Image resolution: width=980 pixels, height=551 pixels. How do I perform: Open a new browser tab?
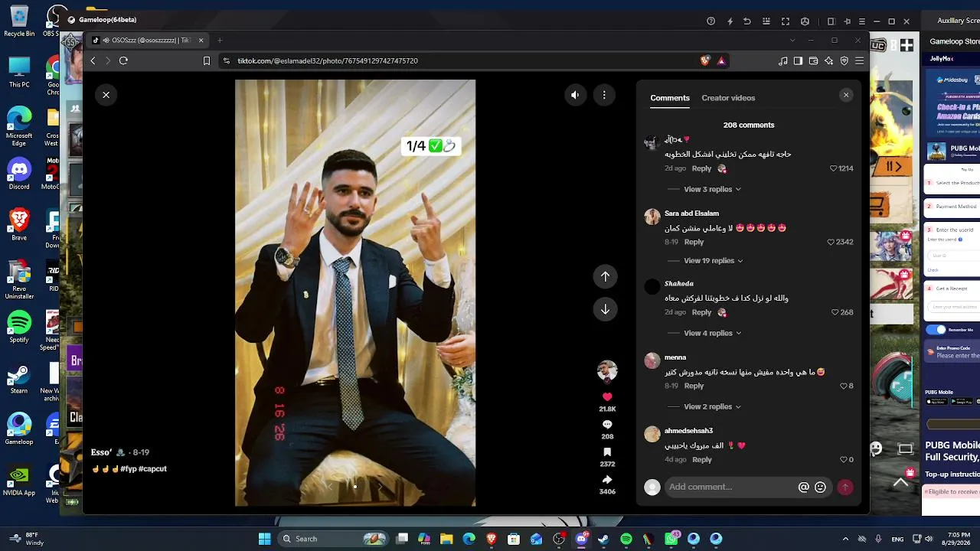(x=220, y=41)
